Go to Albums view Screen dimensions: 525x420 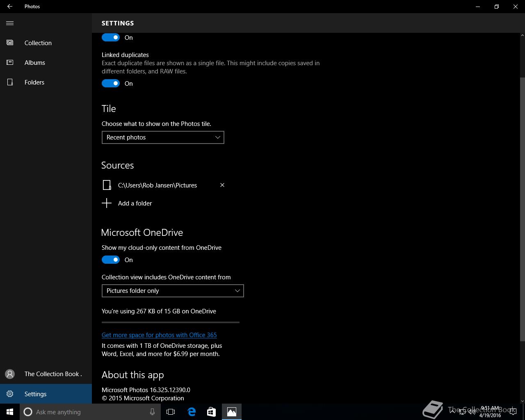click(46, 62)
